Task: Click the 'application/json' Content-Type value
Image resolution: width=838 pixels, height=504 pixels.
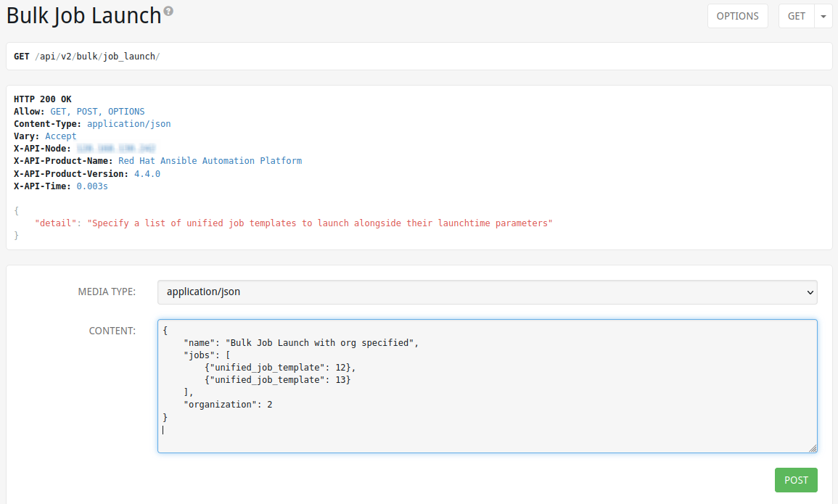Action: [x=129, y=124]
